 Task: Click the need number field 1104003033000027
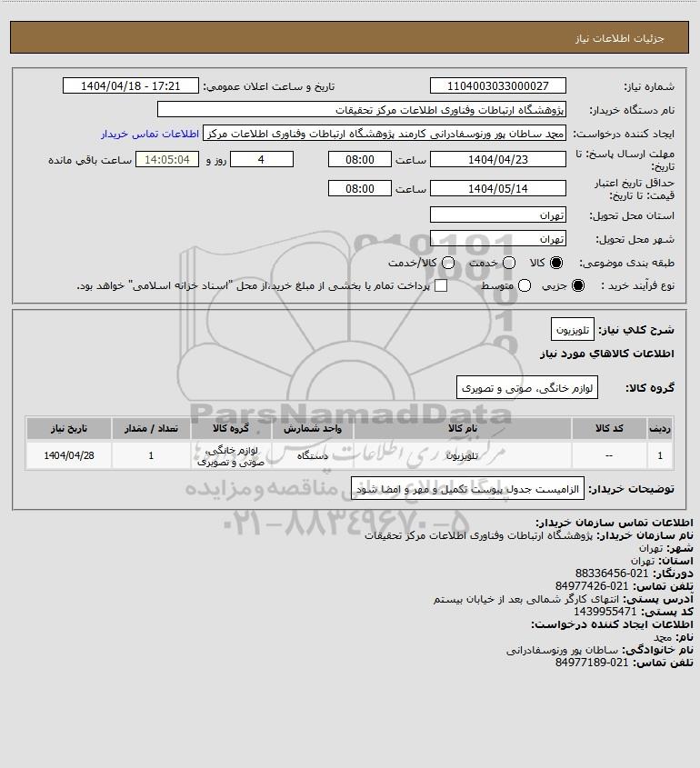click(x=497, y=85)
